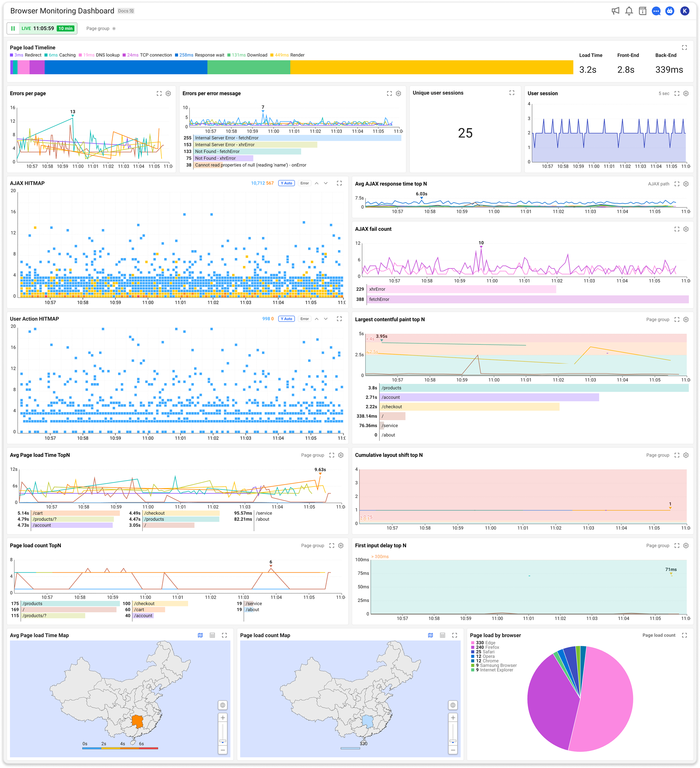Toggle Error filter on User Action HITMAP
Viewport: 700px width, 768px height.
coord(304,319)
